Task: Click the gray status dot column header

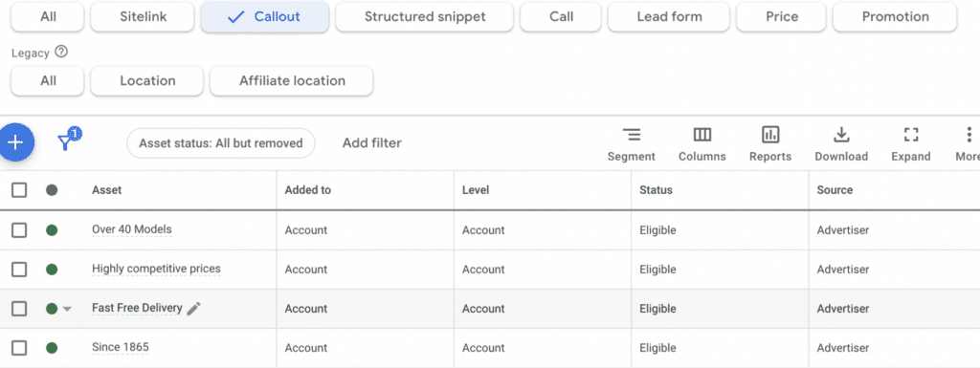Action: click(x=52, y=190)
